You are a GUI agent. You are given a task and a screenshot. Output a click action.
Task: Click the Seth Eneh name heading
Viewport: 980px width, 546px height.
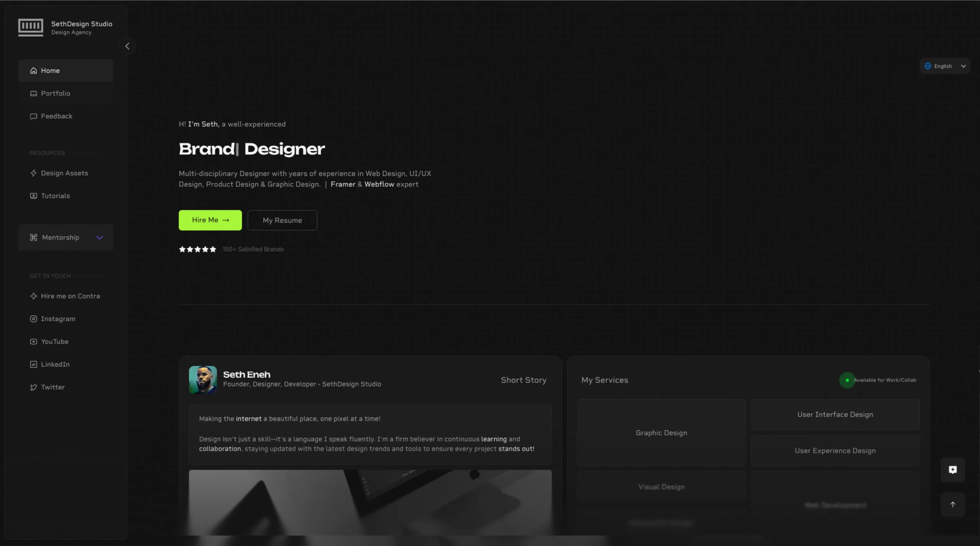click(x=247, y=375)
